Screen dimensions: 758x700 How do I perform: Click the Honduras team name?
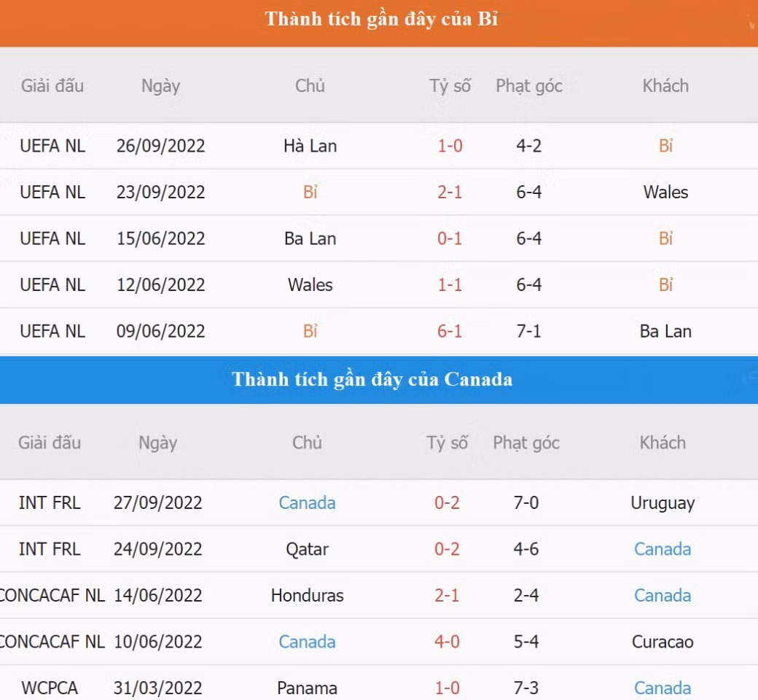click(x=307, y=596)
